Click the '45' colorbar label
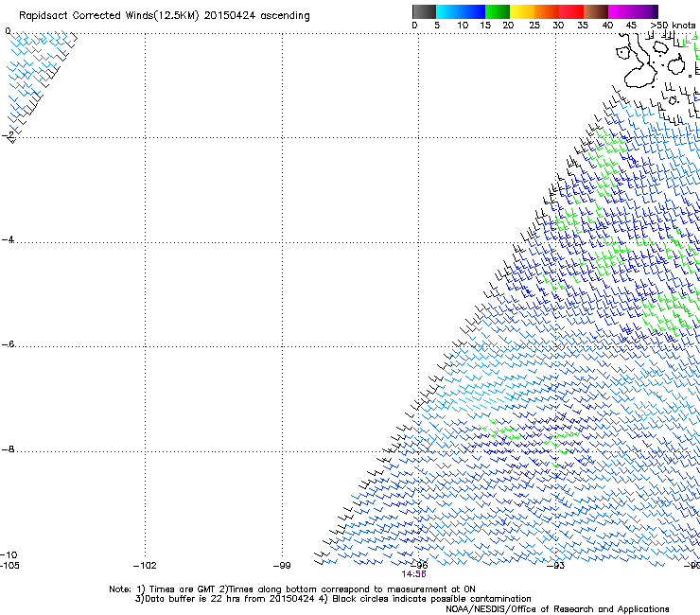 pos(631,26)
